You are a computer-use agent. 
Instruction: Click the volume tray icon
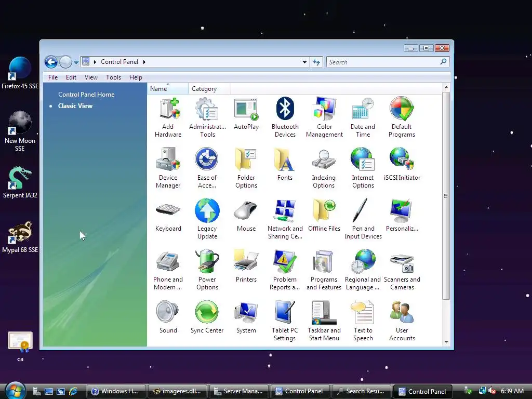pyautogui.click(x=492, y=391)
